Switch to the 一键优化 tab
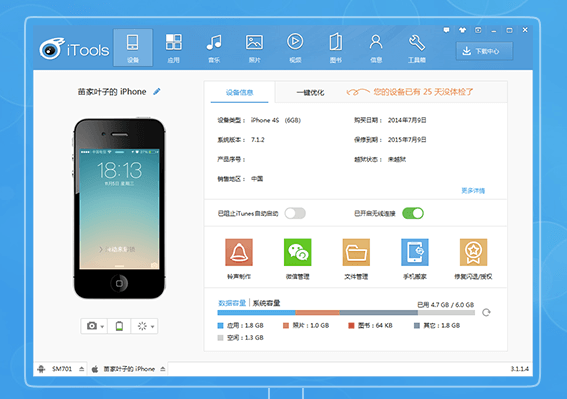Image resolution: width=567 pixels, height=399 pixels. [310, 93]
